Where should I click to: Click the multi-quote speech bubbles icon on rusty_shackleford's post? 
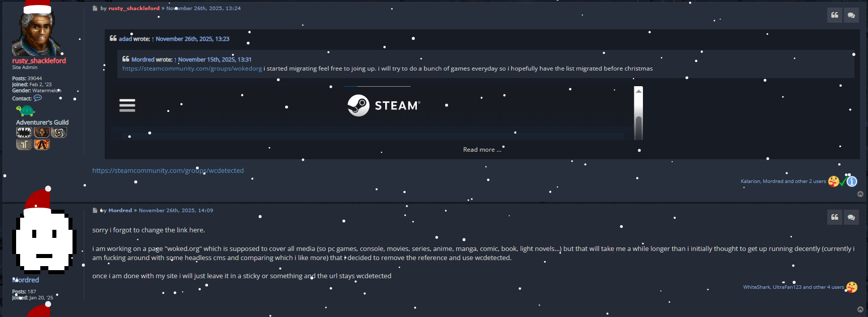point(851,15)
